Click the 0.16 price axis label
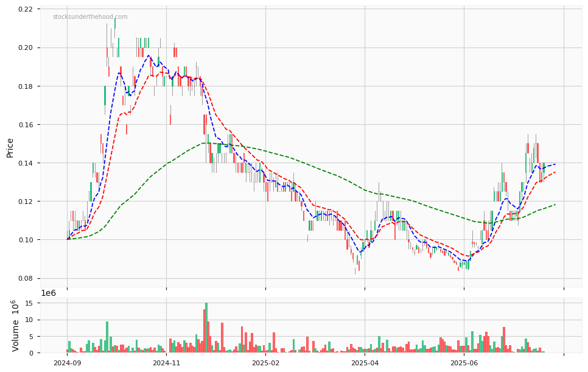Image resolution: width=588 pixels, height=372 pixels. point(25,124)
